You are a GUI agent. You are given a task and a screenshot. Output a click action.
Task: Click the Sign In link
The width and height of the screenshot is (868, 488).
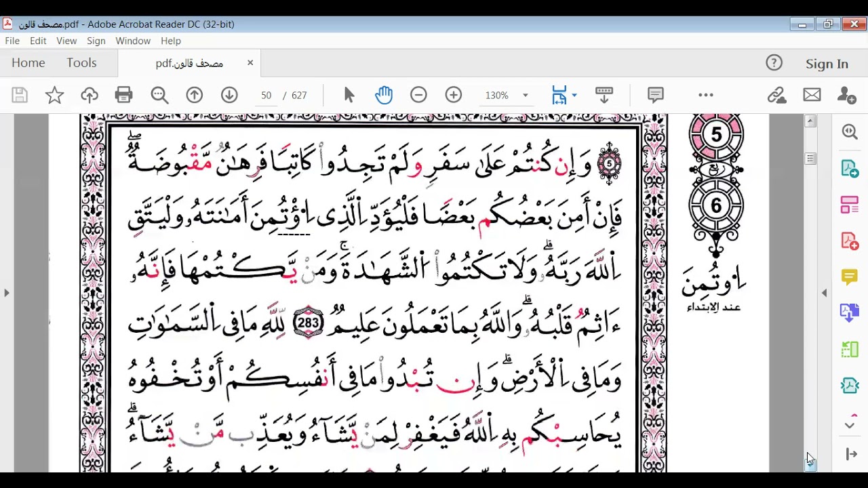pos(827,64)
